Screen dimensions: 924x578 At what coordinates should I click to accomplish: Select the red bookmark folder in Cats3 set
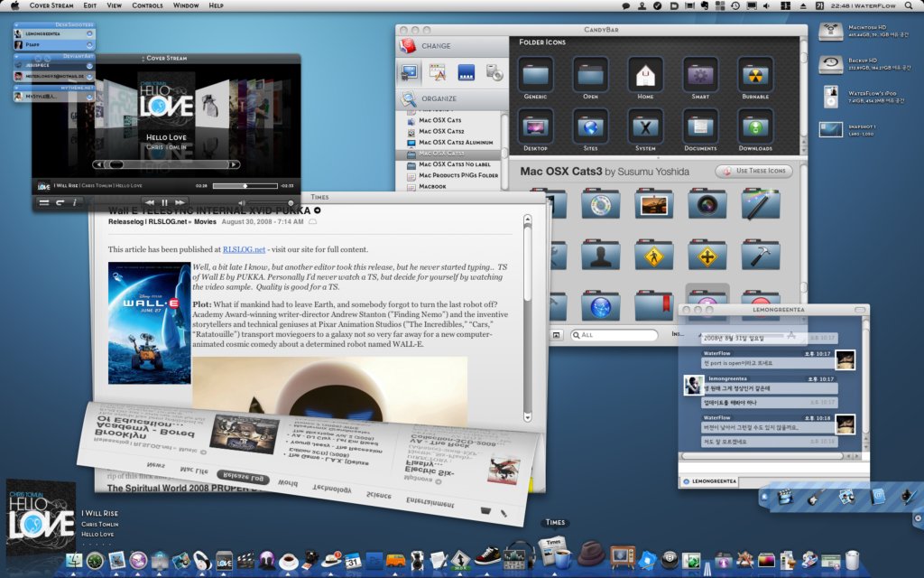(653, 305)
